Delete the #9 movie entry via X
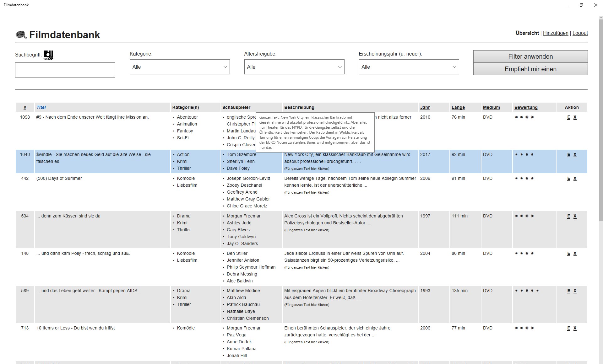603x364 pixels. click(575, 117)
